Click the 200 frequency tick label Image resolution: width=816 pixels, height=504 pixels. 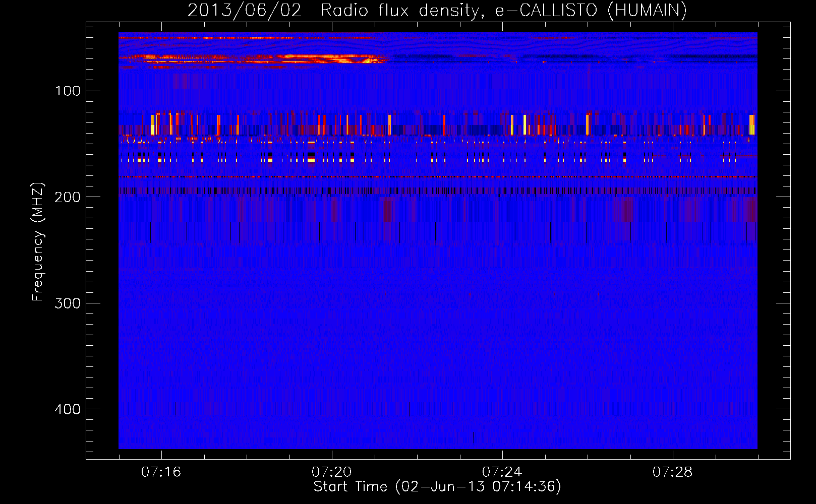[68, 197]
